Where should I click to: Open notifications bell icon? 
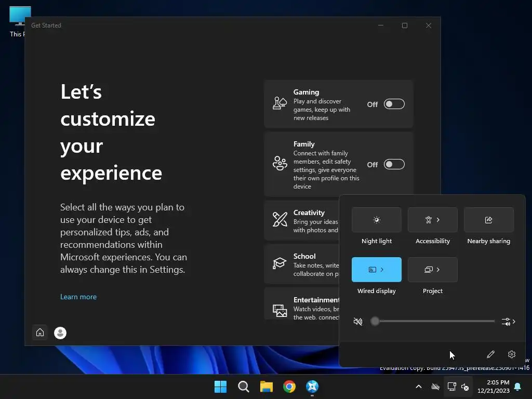click(x=518, y=387)
